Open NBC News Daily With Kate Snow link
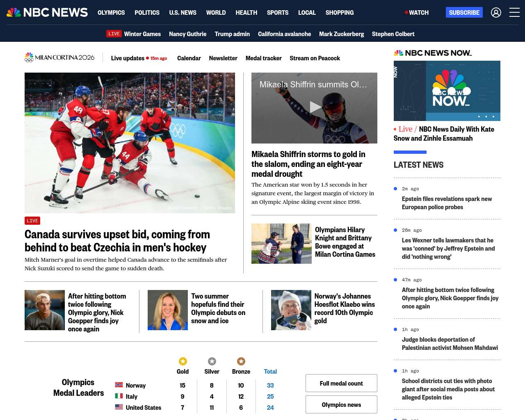The width and height of the screenshot is (525, 420). [x=444, y=134]
